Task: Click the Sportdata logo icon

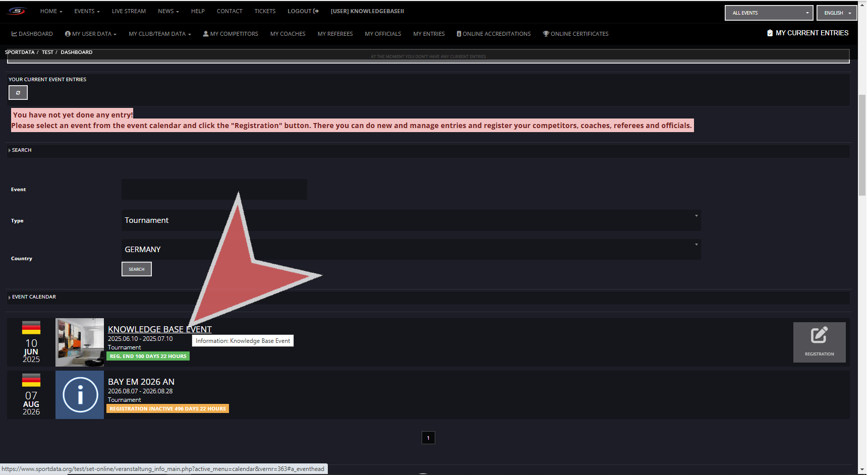Action: (17, 11)
